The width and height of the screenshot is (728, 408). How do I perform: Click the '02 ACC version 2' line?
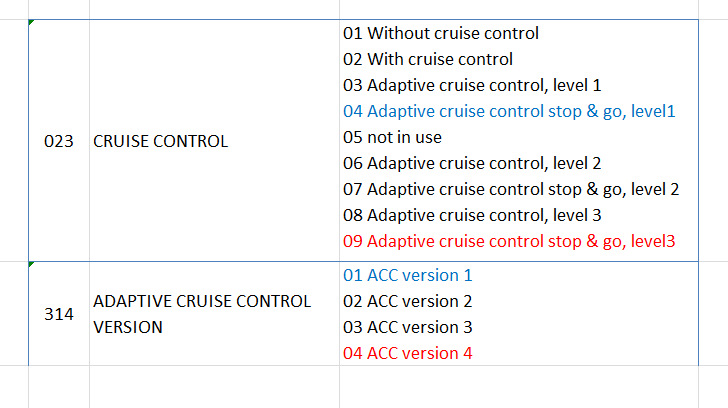[x=407, y=301]
